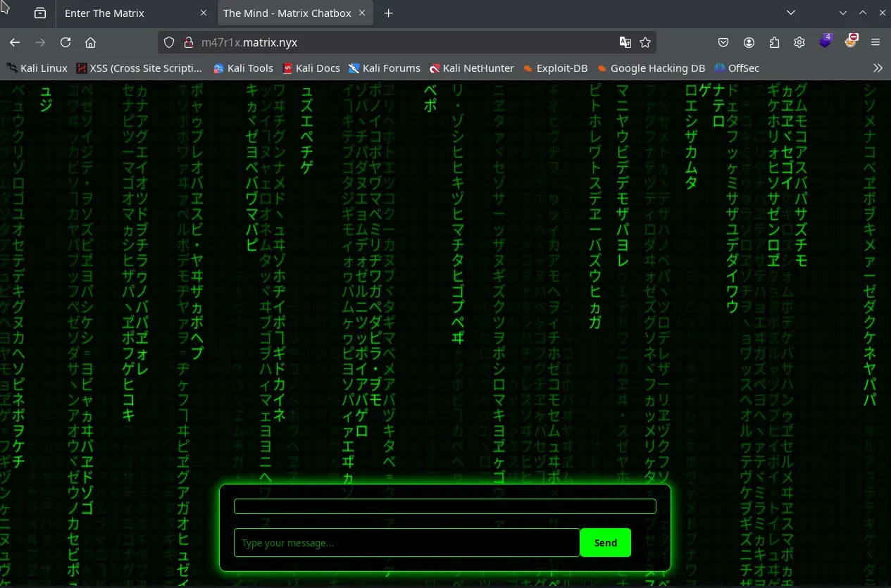Close The Mind - Matrix Chatbox tab
The width and height of the screenshot is (891, 588).
[x=362, y=13]
